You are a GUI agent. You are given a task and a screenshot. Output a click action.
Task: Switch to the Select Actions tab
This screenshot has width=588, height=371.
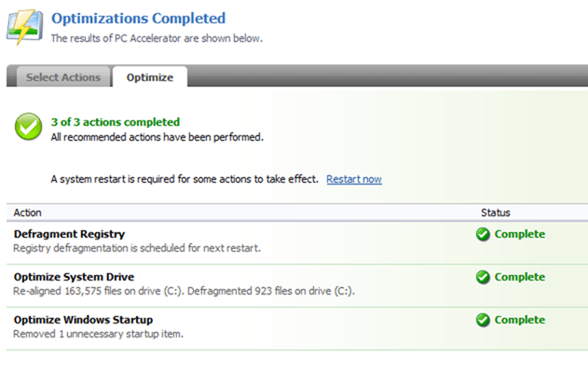(63, 76)
